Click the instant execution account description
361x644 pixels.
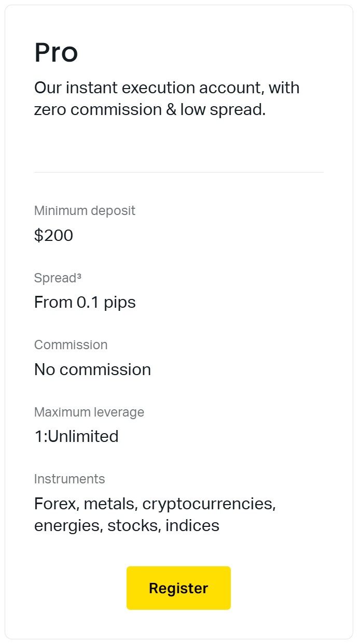[166, 98]
